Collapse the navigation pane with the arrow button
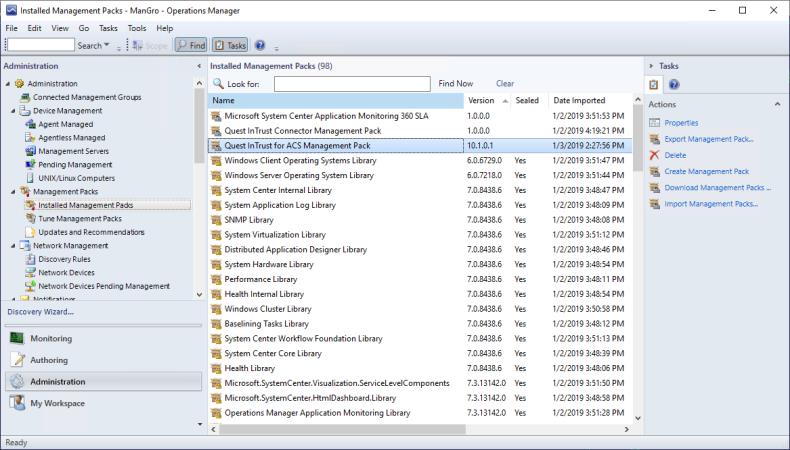Screen dimensions: 790x450 click(x=199, y=66)
